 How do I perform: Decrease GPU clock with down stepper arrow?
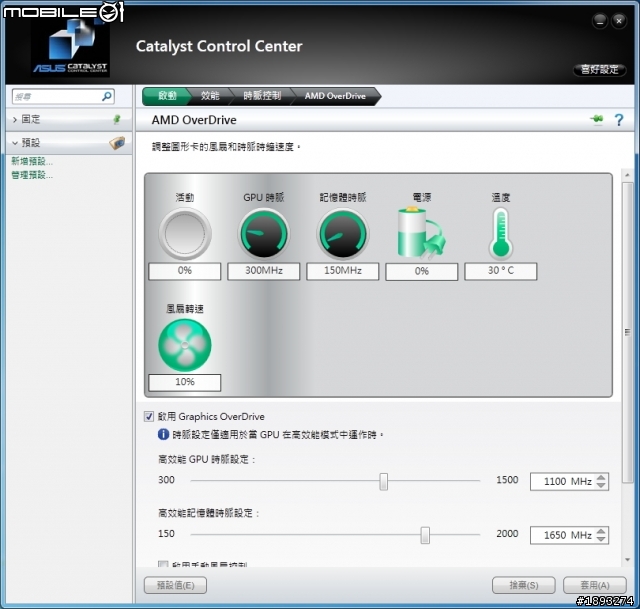[601, 485]
